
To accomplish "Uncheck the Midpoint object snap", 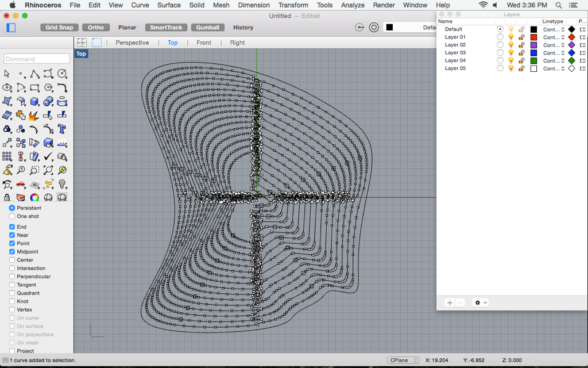I will 12,252.
